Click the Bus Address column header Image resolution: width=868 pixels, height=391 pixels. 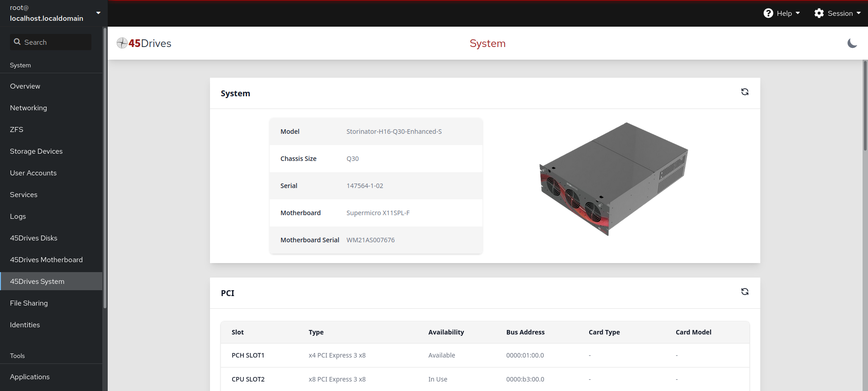pyautogui.click(x=525, y=332)
